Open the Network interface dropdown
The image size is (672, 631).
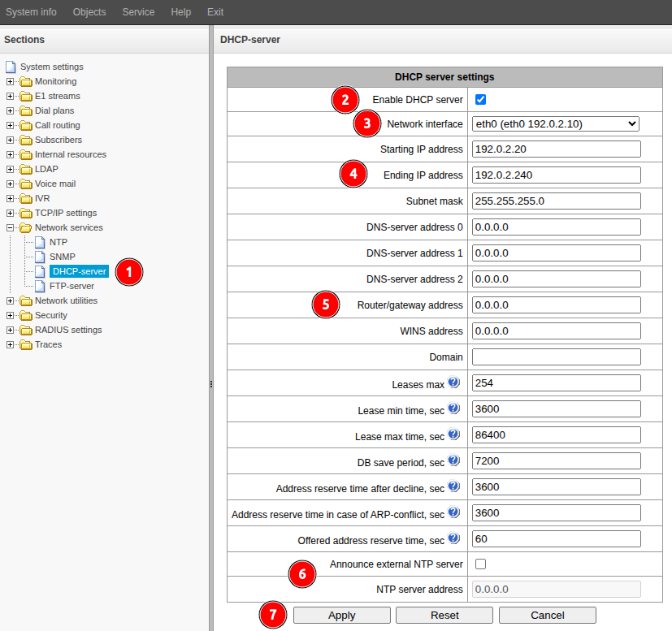pos(556,123)
